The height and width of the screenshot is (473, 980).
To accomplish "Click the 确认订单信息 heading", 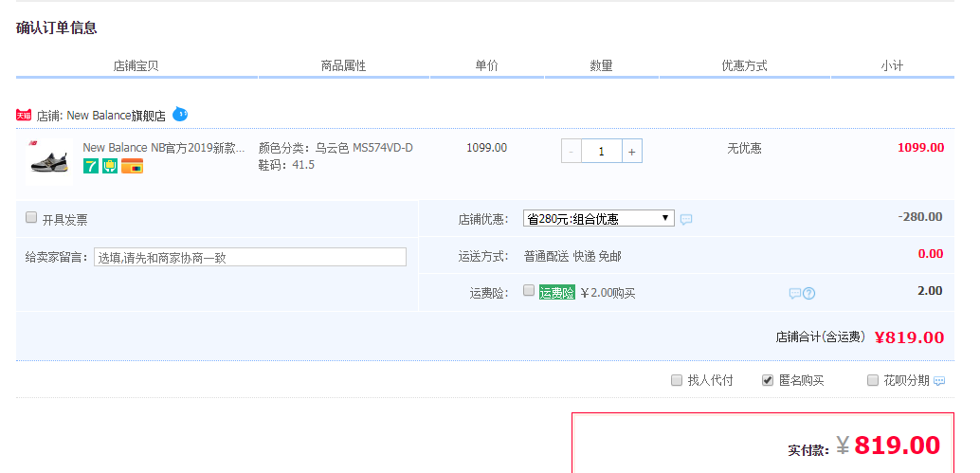I will (x=56, y=28).
